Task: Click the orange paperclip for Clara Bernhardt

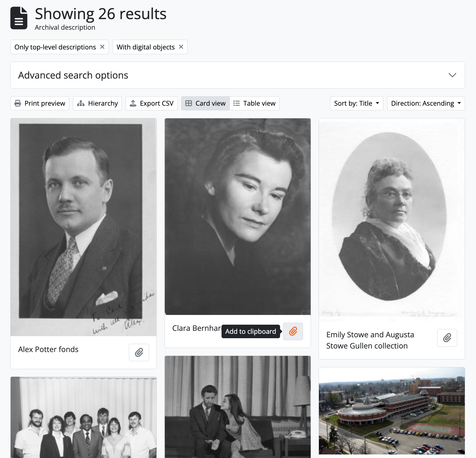Action: click(293, 331)
